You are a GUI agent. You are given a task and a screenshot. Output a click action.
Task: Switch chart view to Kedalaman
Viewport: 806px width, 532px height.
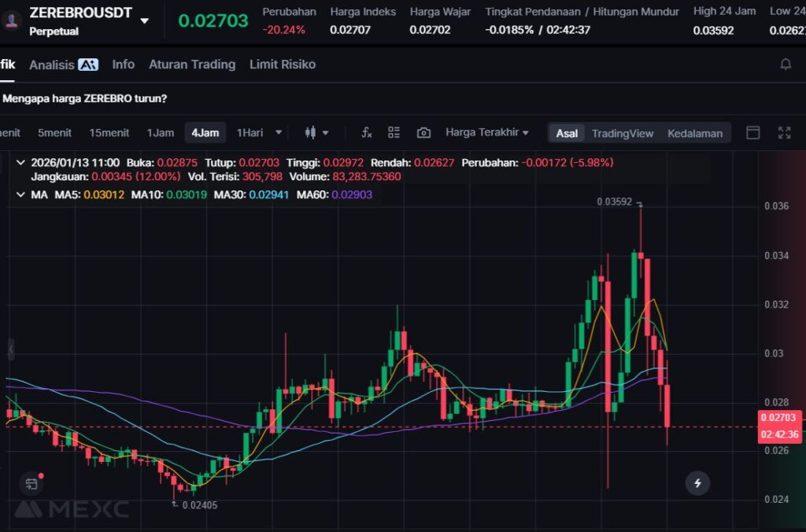tap(694, 133)
